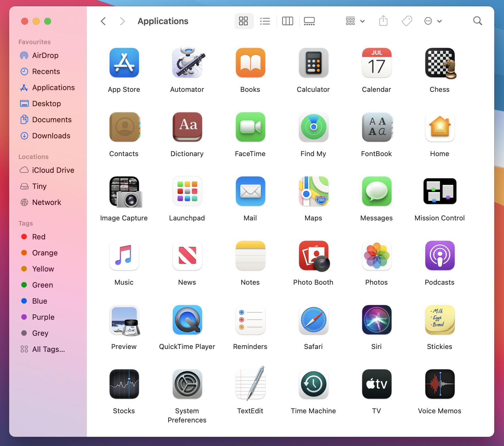This screenshot has width=504, height=446.
Task: Select the Time Machine app icon
Action: point(313,384)
